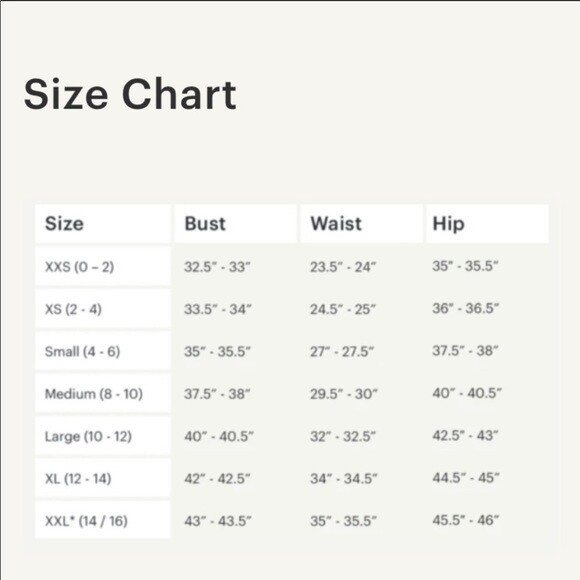The height and width of the screenshot is (580, 580).
Task: Click the Medium waist value 29.5" - 30"
Action: click(x=344, y=394)
